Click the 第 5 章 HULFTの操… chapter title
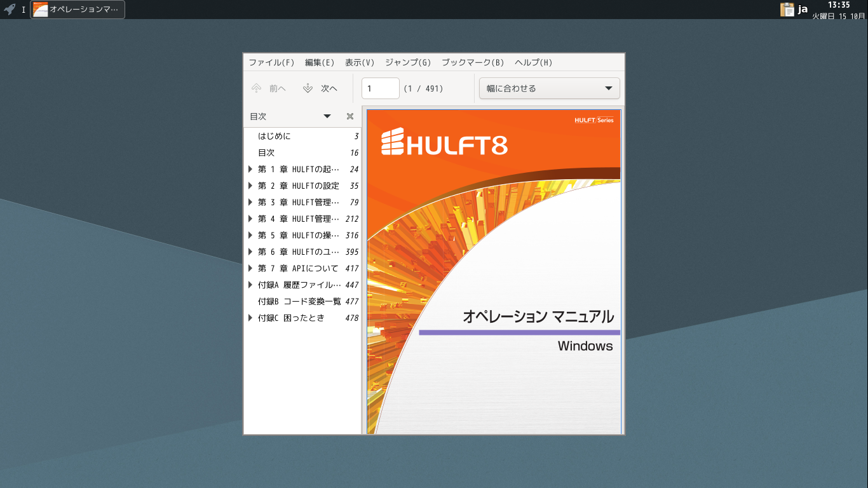The height and width of the screenshot is (488, 868). click(299, 235)
